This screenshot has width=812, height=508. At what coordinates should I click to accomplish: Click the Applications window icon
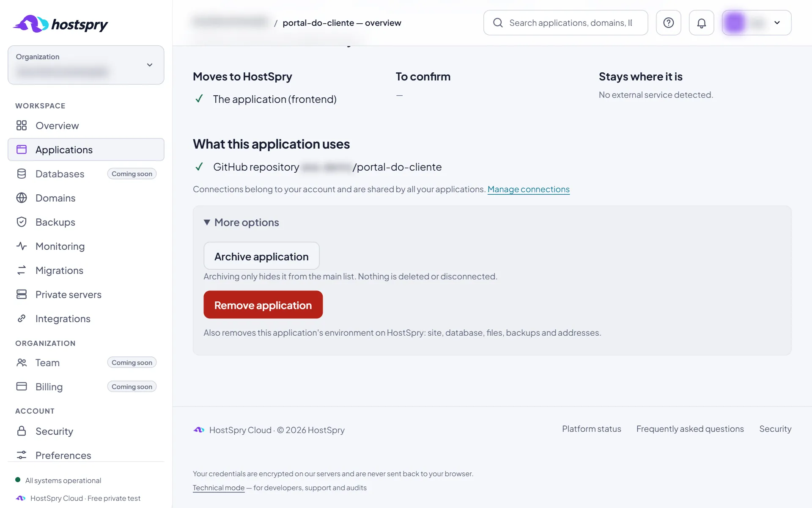pos(22,149)
